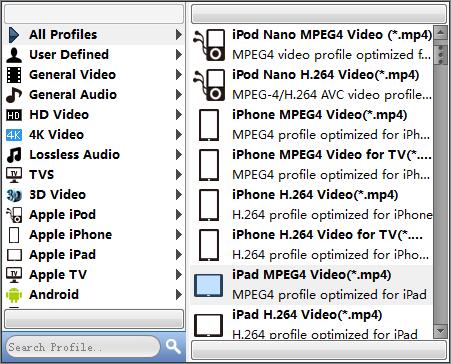Expand the TVS category arrow

point(179,175)
